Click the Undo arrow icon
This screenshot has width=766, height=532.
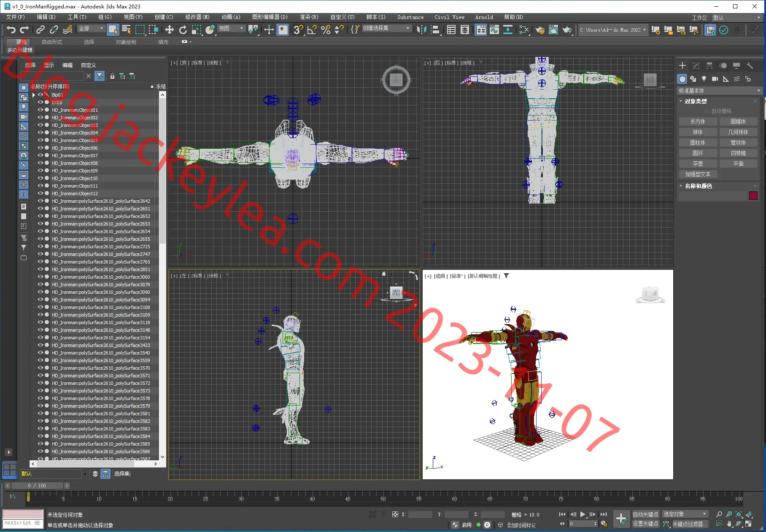tap(11, 30)
